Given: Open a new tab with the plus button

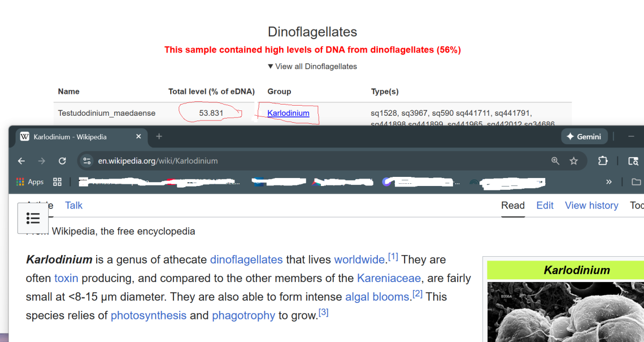Looking at the screenshot, I should pyautogui.click(x=159, y=137).
